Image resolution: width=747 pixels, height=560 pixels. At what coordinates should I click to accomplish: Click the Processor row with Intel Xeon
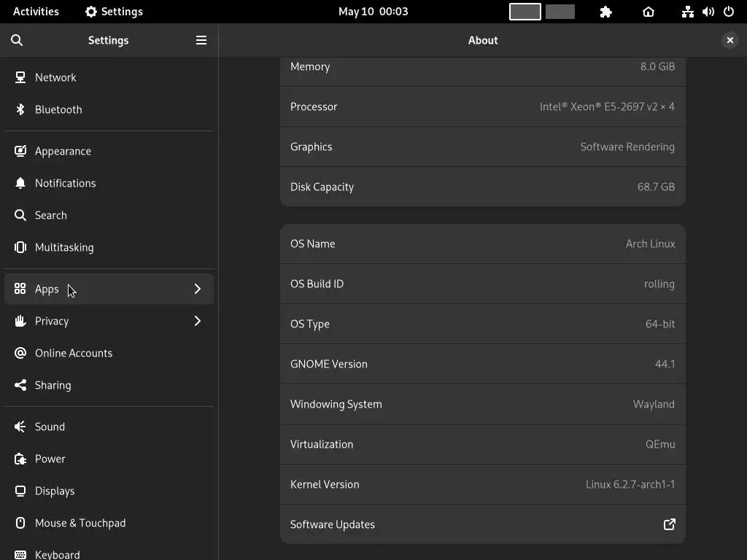[483, 106]
